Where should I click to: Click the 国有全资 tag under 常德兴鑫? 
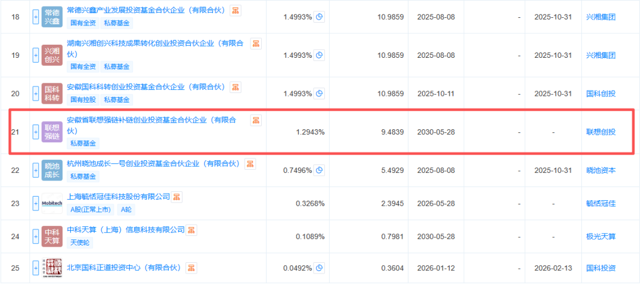point(83,23)
